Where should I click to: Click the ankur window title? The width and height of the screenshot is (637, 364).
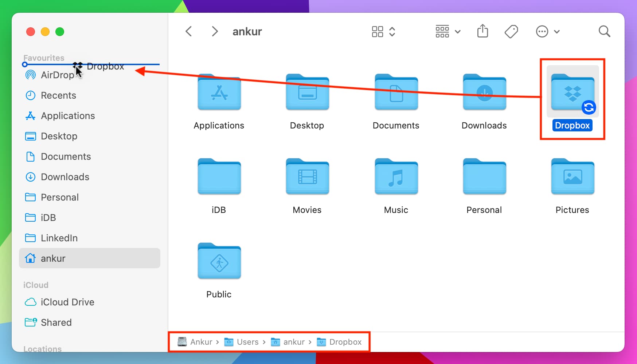point(247,32)
